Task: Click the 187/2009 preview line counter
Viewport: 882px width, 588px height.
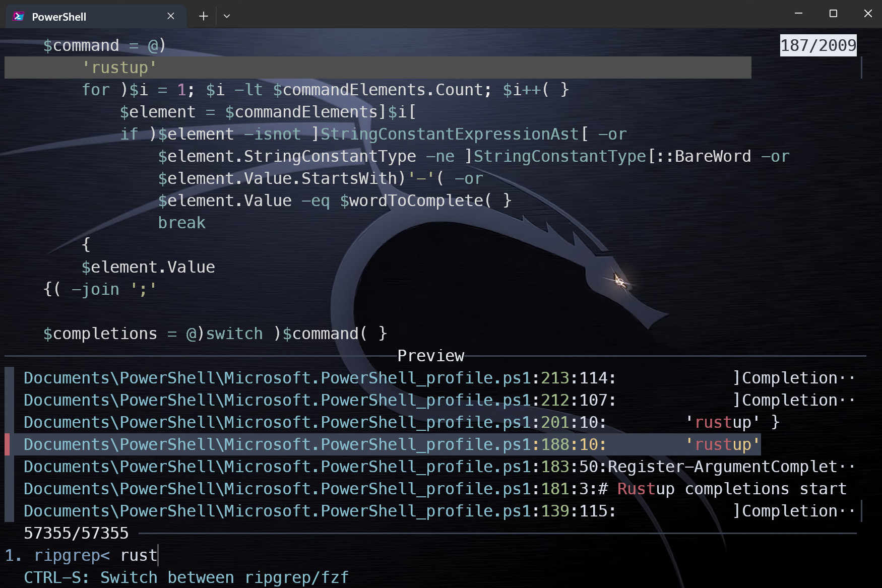Action: tap(818, 45)
